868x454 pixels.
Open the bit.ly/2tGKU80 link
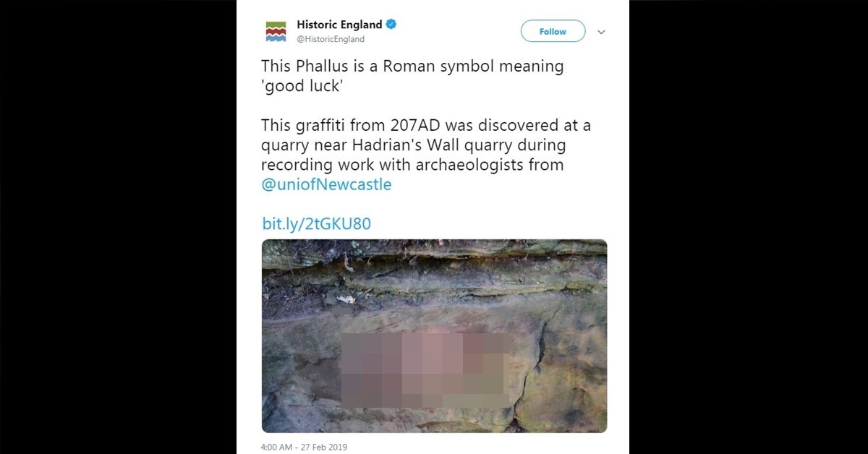pyautogui.click(x=316, y=223)
